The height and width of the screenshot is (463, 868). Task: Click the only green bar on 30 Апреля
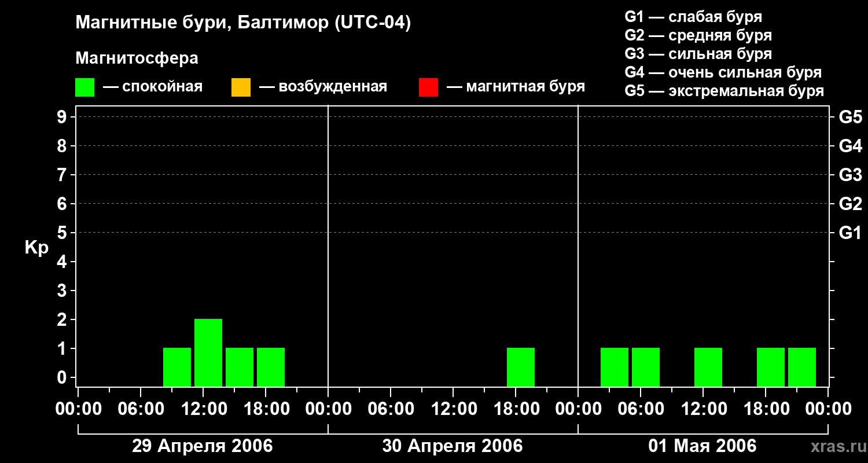click(x=521, y=367)
